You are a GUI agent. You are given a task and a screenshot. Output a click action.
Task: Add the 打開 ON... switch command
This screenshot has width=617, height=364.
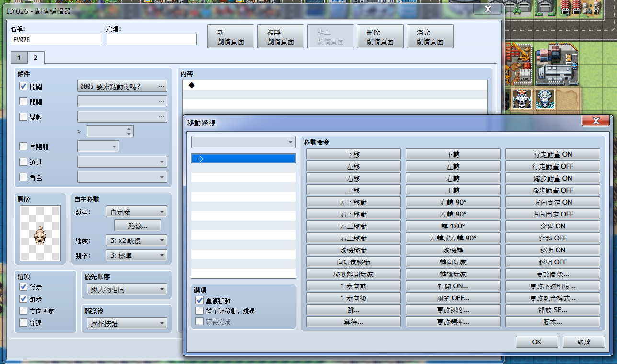(x=453, y=286)
